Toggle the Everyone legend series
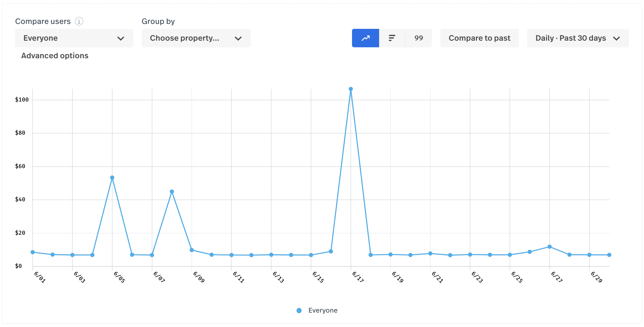The height and width of the screenshot is (327, 644). click(x=323, y=310)
